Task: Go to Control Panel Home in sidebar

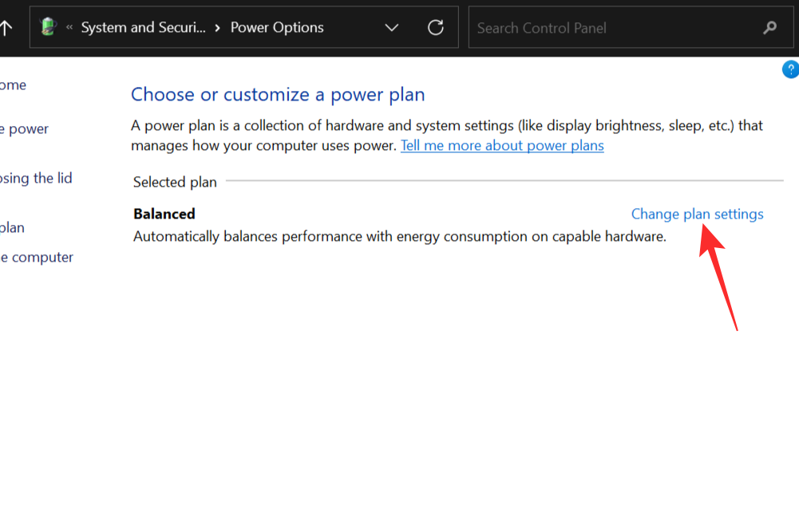Action: tap(13, 85)
